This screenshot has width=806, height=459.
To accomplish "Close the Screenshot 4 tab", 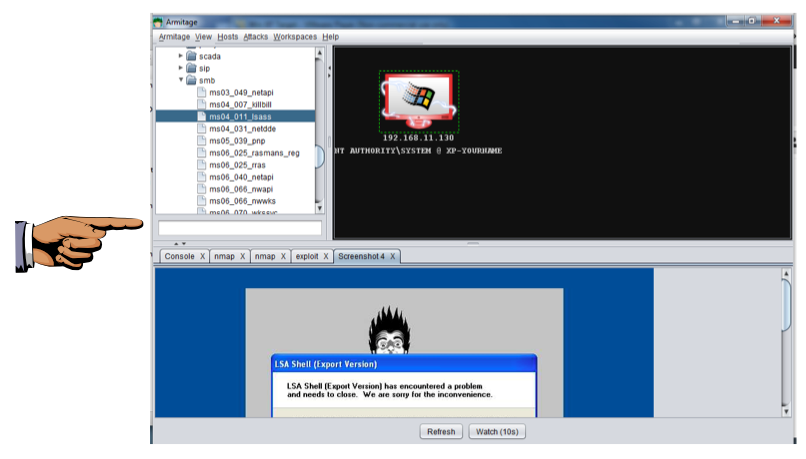I will 393,256.
